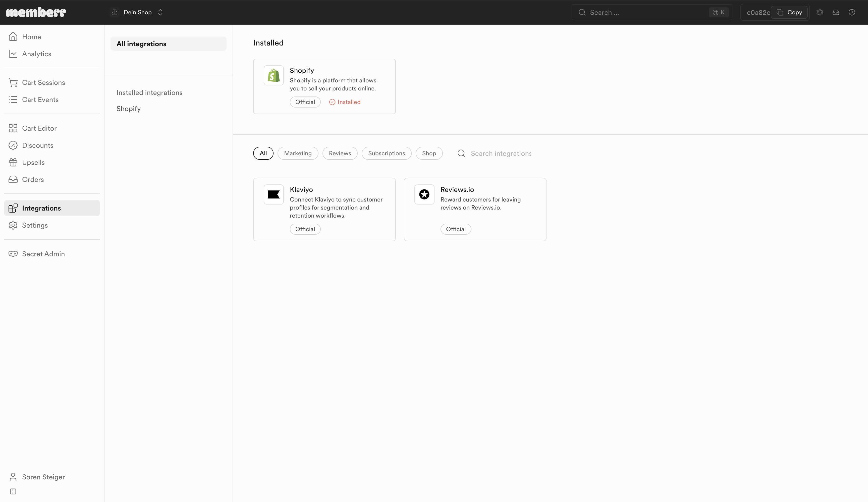
Task: Open Settings in the sidebar
Action: pyautogui.click(x=52, y=225)
